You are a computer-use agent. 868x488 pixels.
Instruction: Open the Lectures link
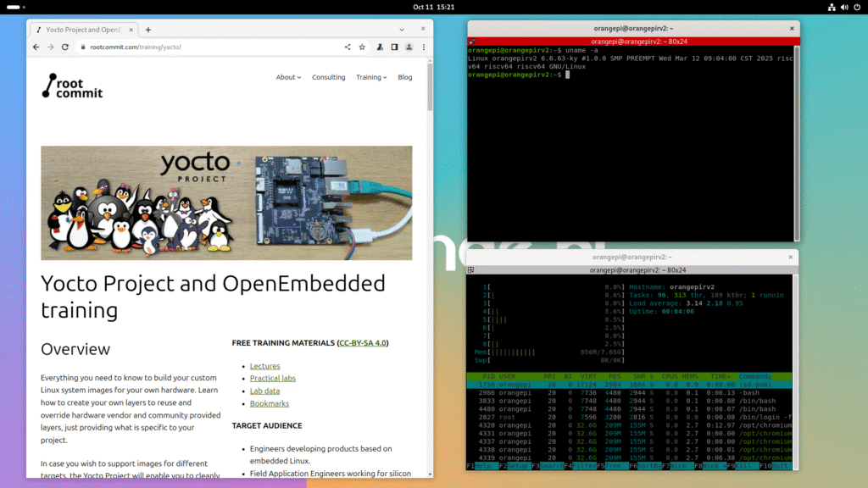coord(264,365)
